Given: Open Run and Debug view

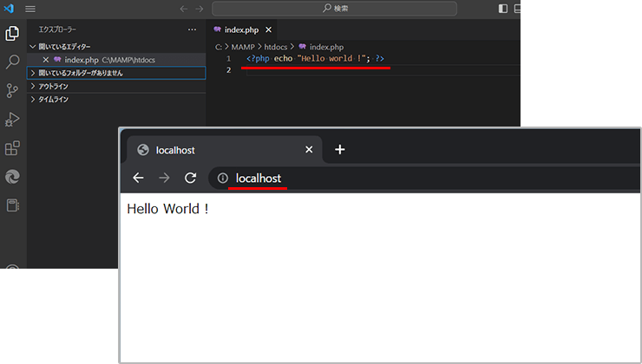Looking at the screenshot, I should [x=12, y=120].
